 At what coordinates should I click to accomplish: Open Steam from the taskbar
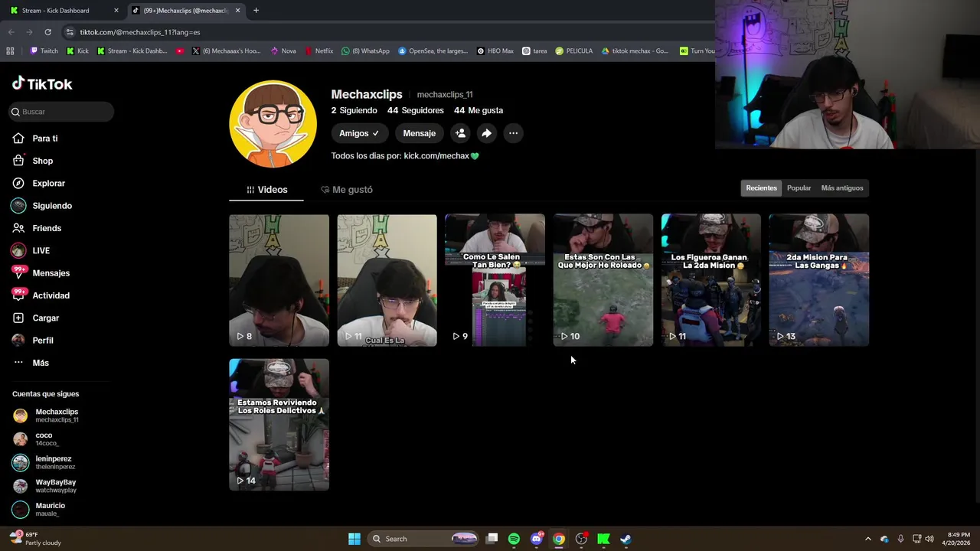pyautogui.click(x=626, y=539)
